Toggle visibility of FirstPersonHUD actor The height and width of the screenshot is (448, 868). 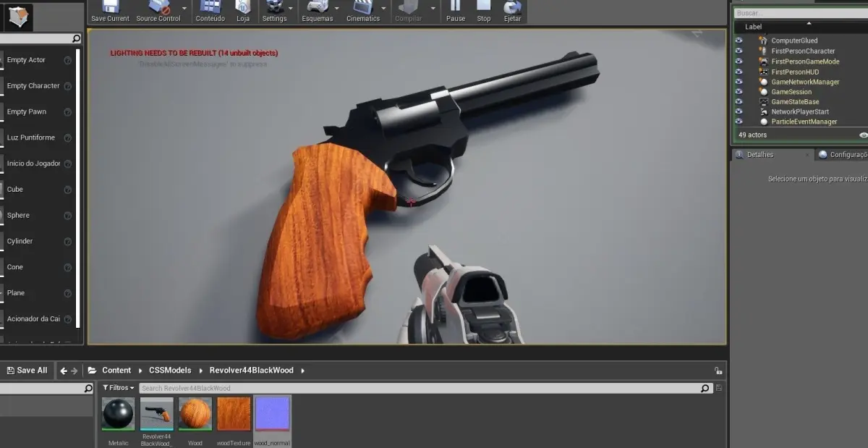(x=739, y=72)
